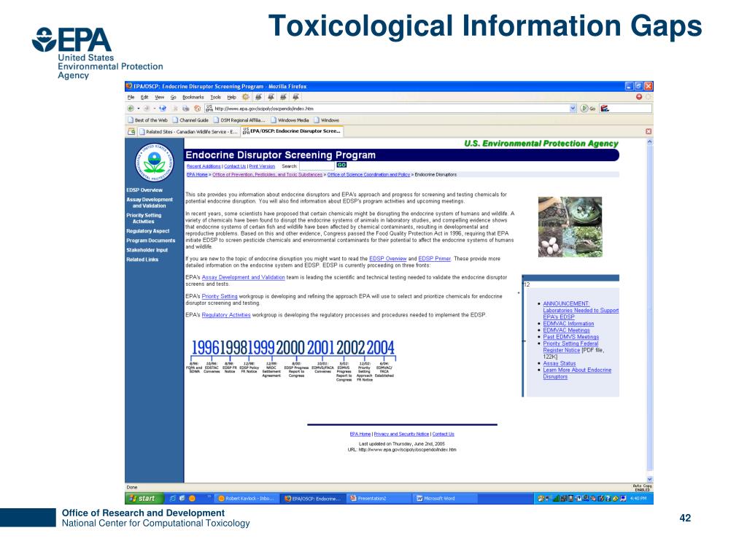Click the wildlife photo collage image

coord(570,227)
